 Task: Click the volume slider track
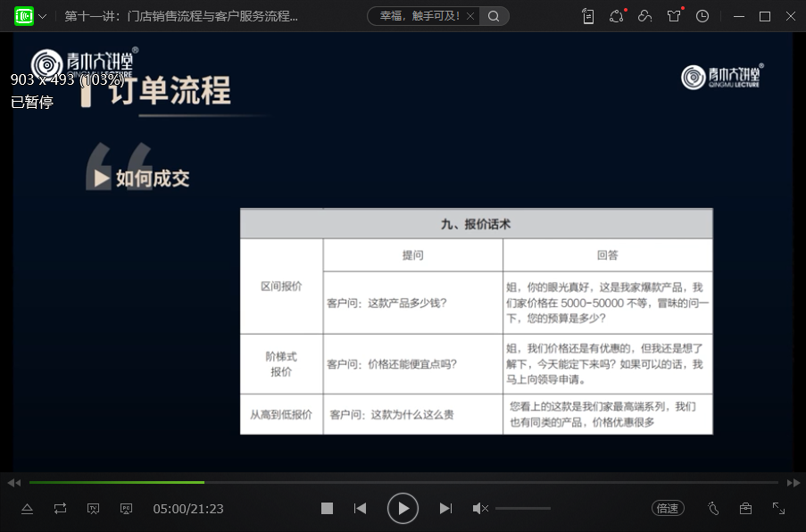523,508
